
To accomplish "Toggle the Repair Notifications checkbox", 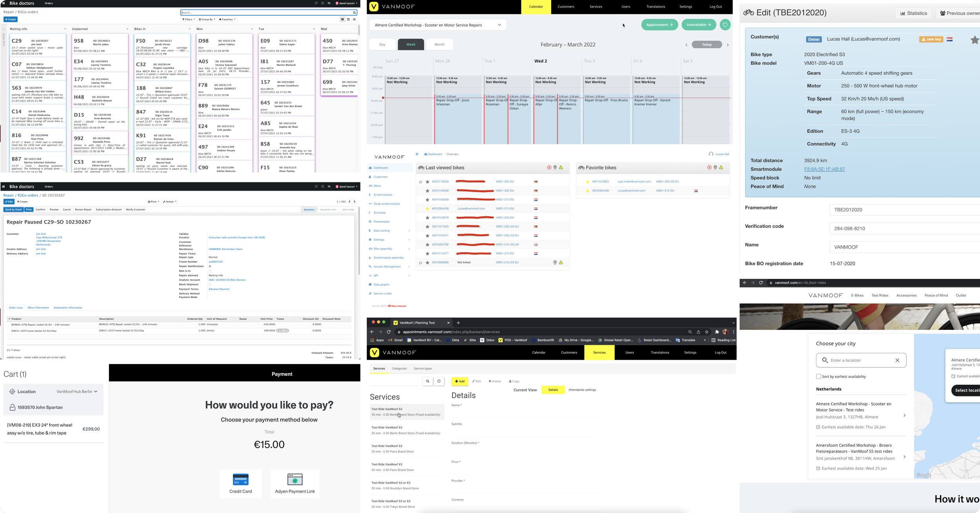I will [x=210, y=266].
